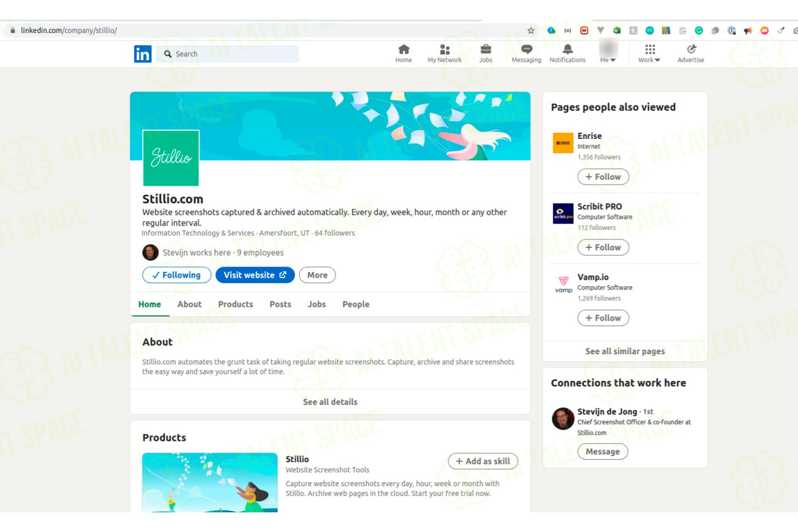Image resolution: width=798 pixels, height=532 pixels.
Task: Click the green search extension icon
Action: [617, 31]
